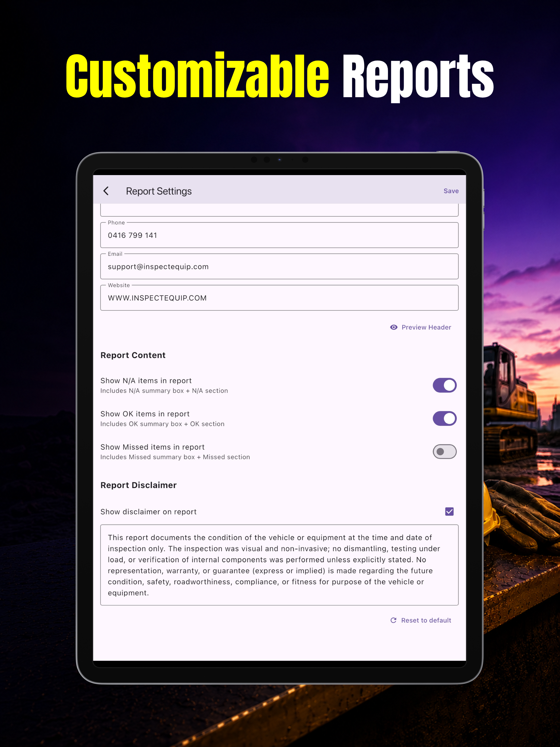Click 'Includes OK summary box + OK section' text
560x747 pixels.
162,424
